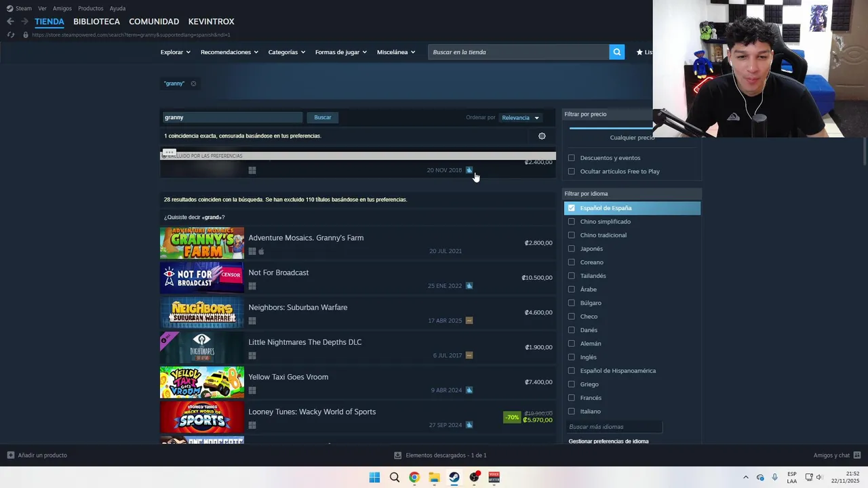Open File Explorer from the taskbar
The height and width of the screenshot is (488, 868).
(x=434, y=477)
